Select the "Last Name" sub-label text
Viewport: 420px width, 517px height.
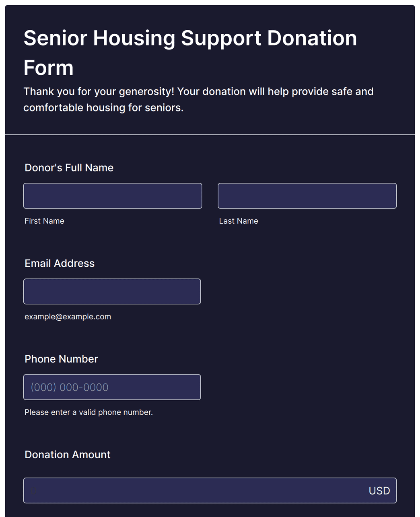239,221
